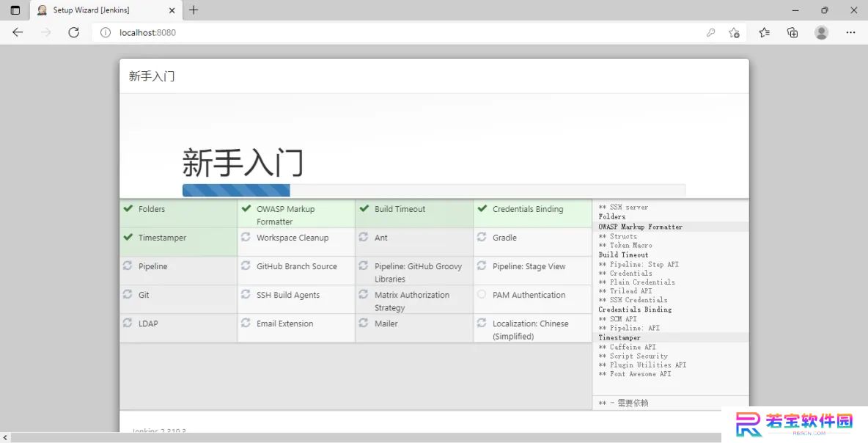Open a new browser tab
868x443 pixels.
coord(194,10)
